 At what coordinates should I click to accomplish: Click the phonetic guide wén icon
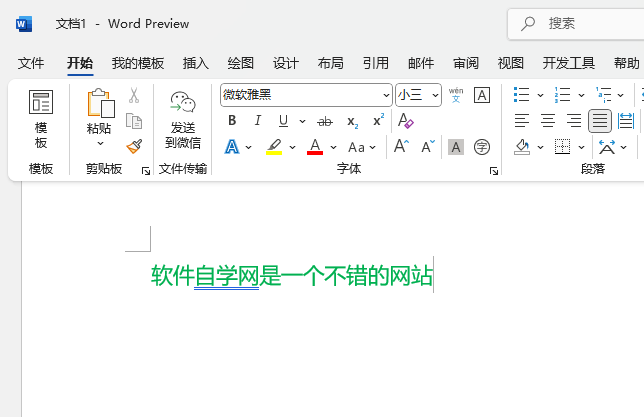456,95
